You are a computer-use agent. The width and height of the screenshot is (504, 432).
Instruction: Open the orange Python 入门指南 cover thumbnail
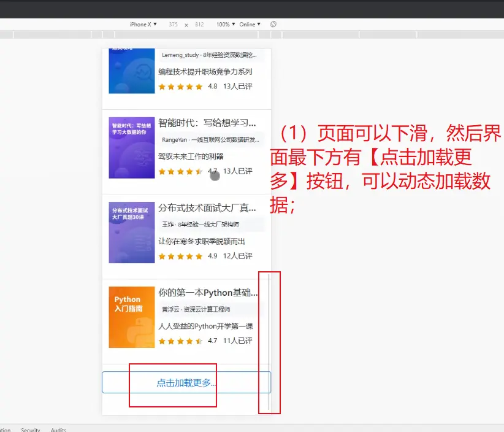tap(132, 317)
